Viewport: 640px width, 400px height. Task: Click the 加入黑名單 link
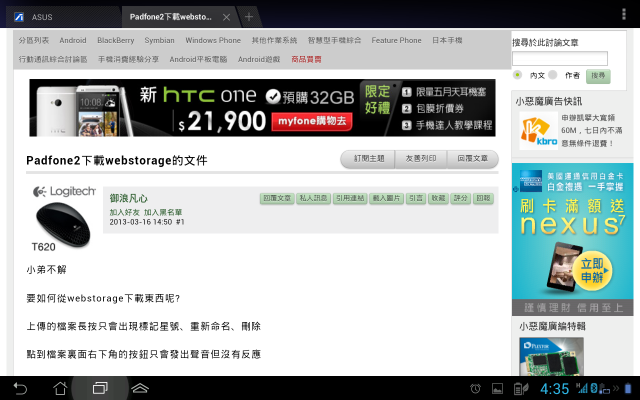coord(163,212)
